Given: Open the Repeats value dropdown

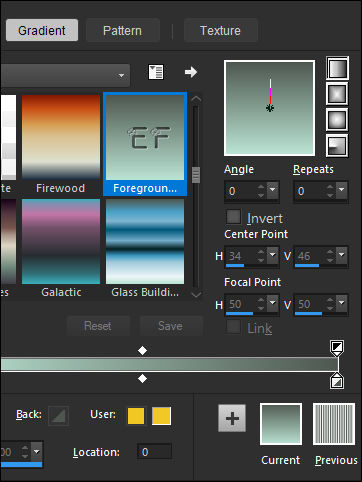Looking at the screenshot, I should [342, 191].
